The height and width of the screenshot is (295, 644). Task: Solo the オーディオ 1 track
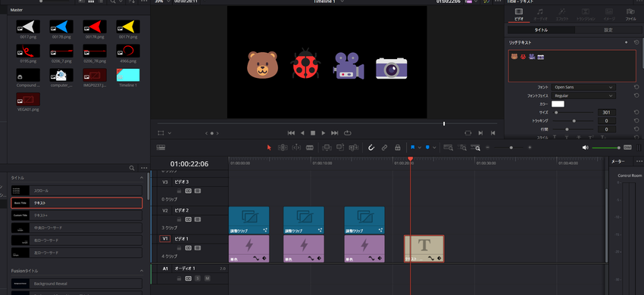198,278
